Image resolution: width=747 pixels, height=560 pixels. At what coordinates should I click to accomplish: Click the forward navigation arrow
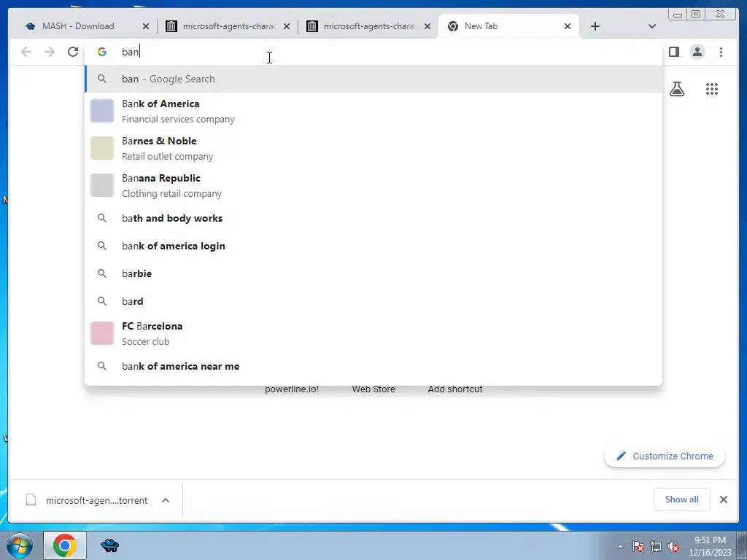(x=50, y=52)
